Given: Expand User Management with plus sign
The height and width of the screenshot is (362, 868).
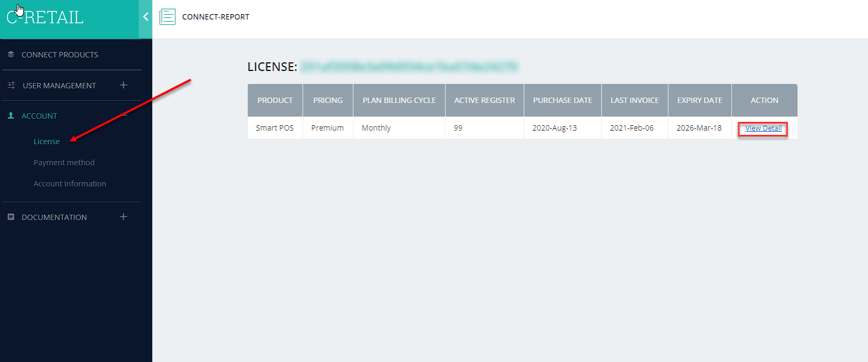Looking at the screenshot, I should pos(124,85).
